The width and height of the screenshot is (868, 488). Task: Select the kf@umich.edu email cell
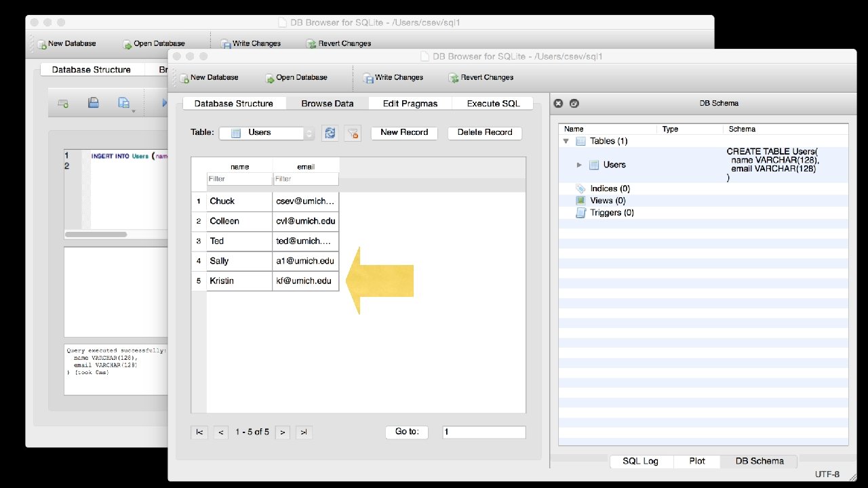[306, 281]
